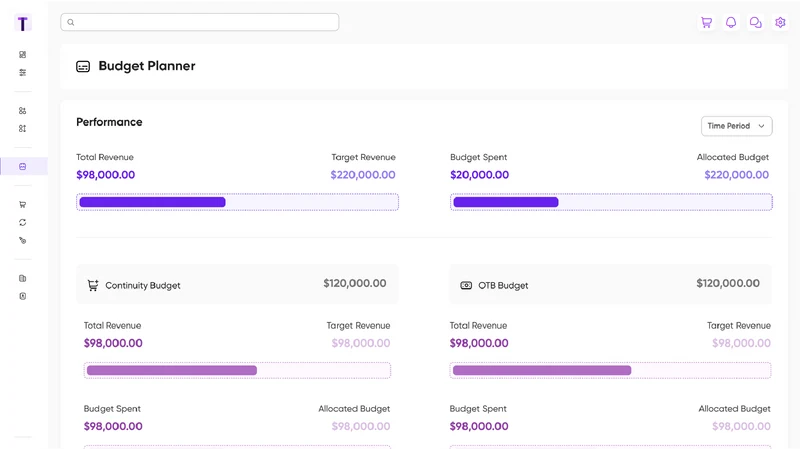The height and width of the screenshot is (450, 800).
Task: Click the Performance heading
Action: click(x=109, y=122)
